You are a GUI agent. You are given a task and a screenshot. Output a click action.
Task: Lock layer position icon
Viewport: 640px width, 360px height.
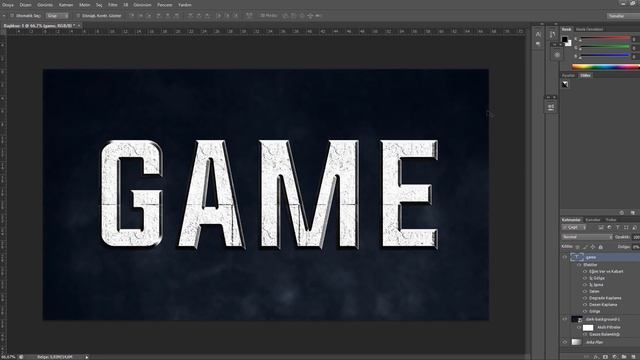593,247
